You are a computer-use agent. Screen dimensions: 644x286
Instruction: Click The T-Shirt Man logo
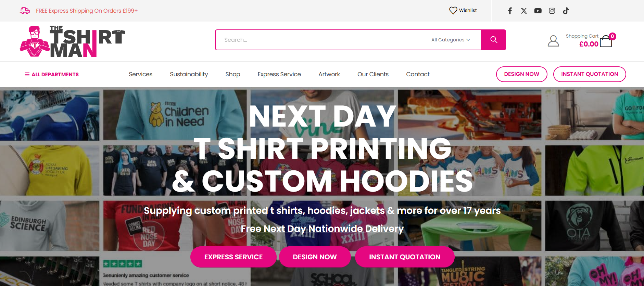(73, 41)
